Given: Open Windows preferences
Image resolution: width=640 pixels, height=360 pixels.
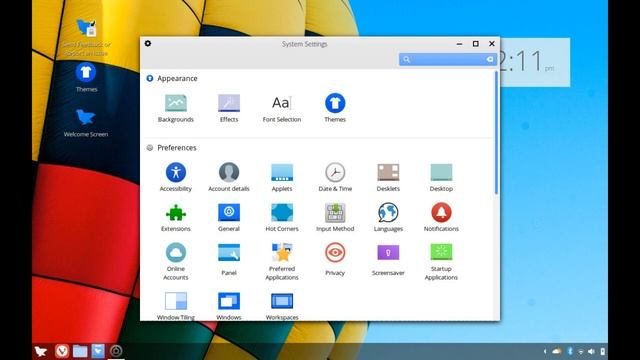Looking at the screenshot, I should 229,305.
